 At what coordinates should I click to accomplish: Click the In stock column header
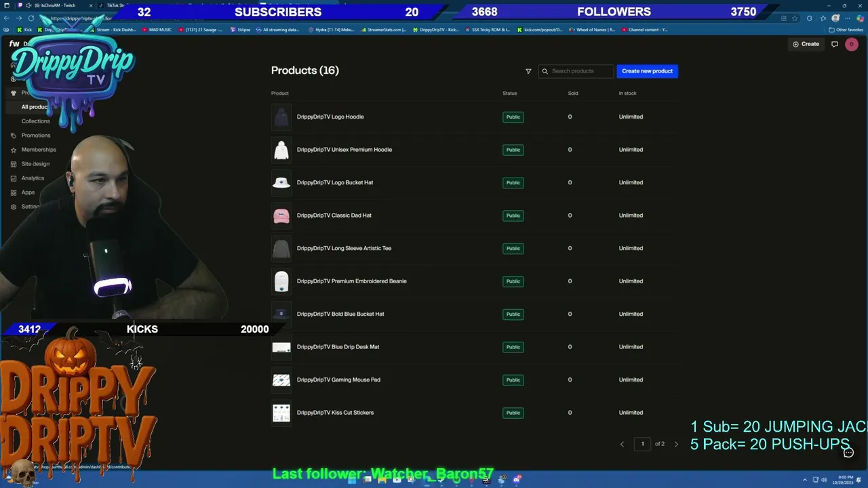627,94
